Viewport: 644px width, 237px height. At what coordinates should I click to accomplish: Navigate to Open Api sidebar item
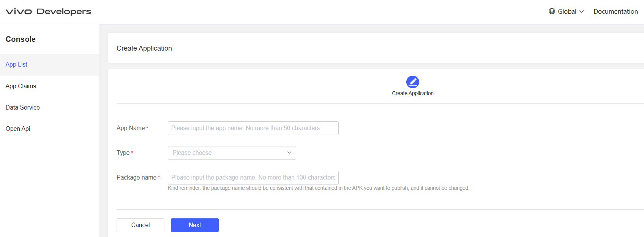click(18, 129)
